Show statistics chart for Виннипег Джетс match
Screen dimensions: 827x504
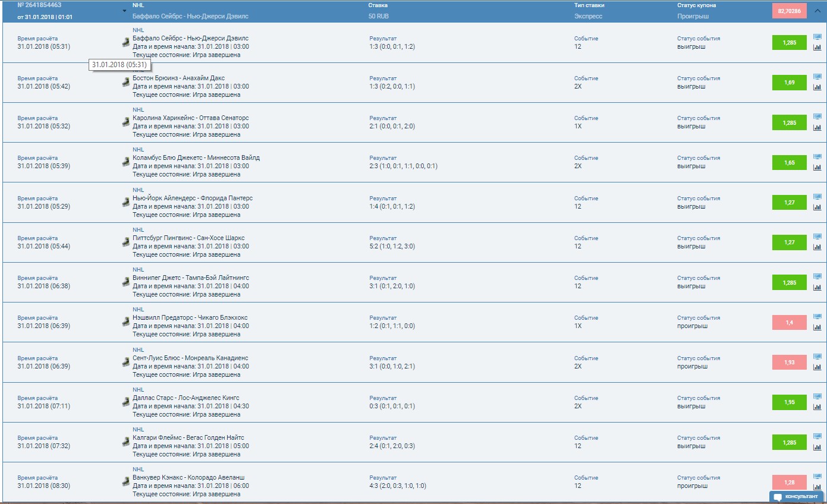click(817, 287)
